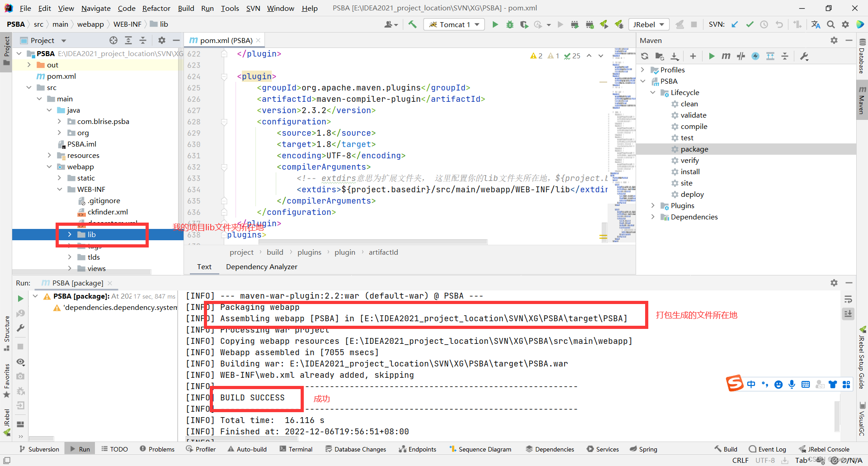The width and height of the screenshot is (868, 466).
Task: Expand the Profiles node in Maven
Action: [643, 70]
